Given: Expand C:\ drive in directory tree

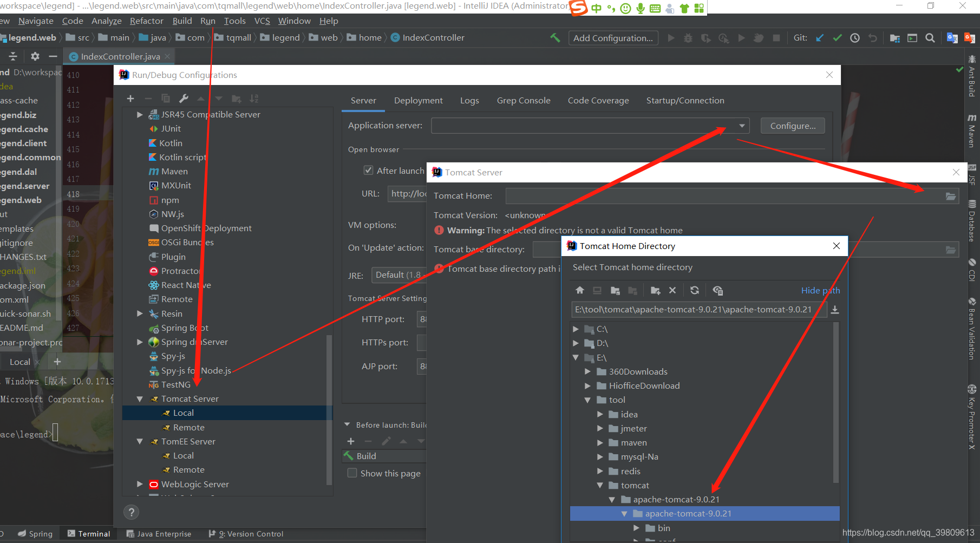Looking at the screenshot, I should 576,329.
